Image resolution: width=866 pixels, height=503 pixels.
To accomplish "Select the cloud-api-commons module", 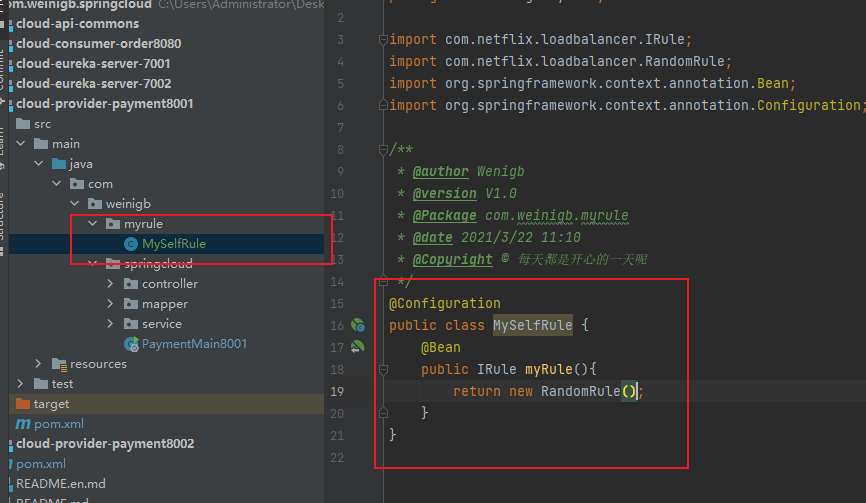I will point(77,24).
